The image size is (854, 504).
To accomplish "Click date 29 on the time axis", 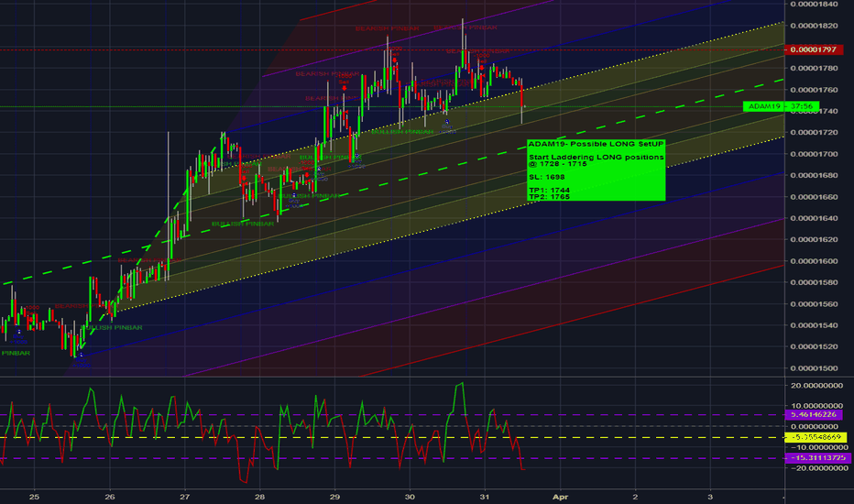I will [x=334, y=497].
